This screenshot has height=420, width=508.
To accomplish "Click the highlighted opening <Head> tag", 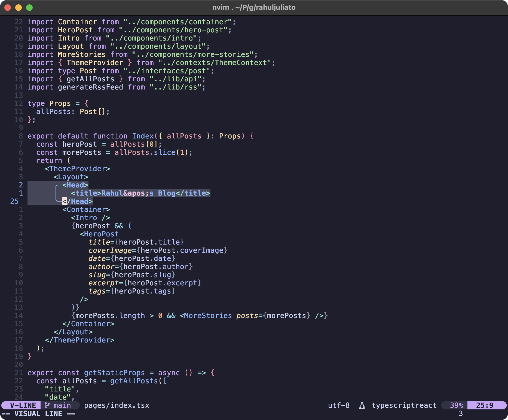I will pyautogui.click(x=75, y=185).
